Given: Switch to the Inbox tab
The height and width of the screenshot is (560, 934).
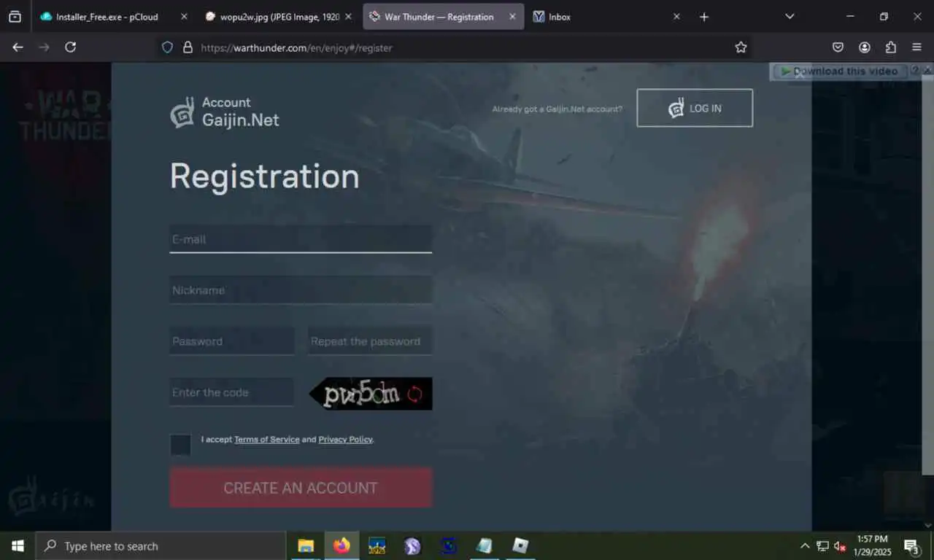Looking at the screenshot, I should [x=607, y=17].
